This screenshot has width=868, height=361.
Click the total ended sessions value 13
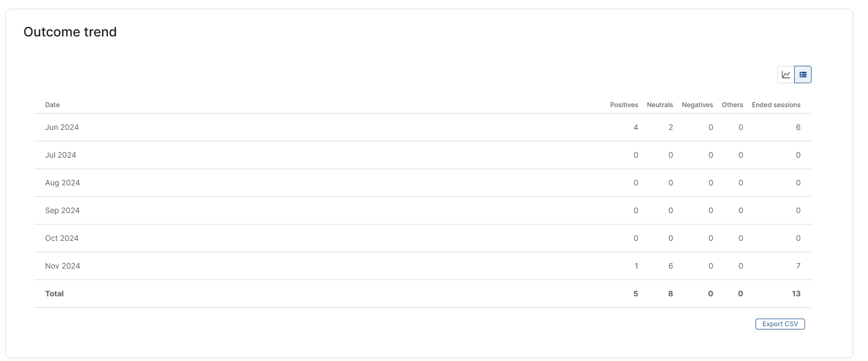(x=796, y=294)
